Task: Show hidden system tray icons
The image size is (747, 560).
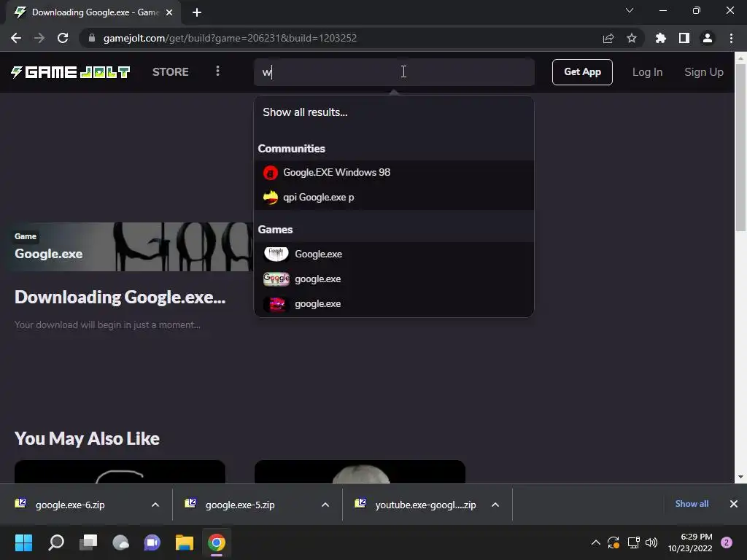Action: coord(595,542)
